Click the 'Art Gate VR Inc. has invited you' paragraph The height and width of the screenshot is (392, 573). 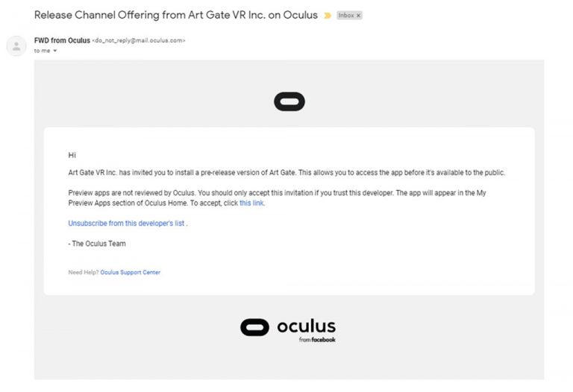pos(286,173)
